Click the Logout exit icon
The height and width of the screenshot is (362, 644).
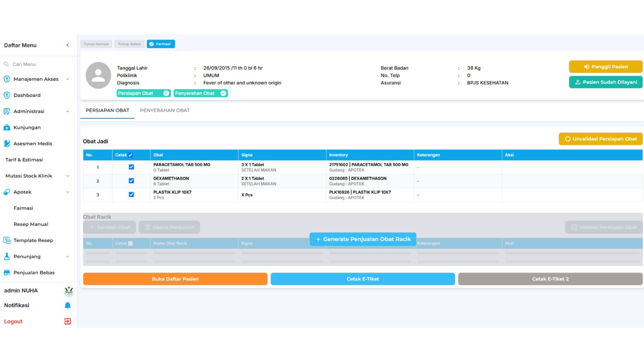point(68,321)
